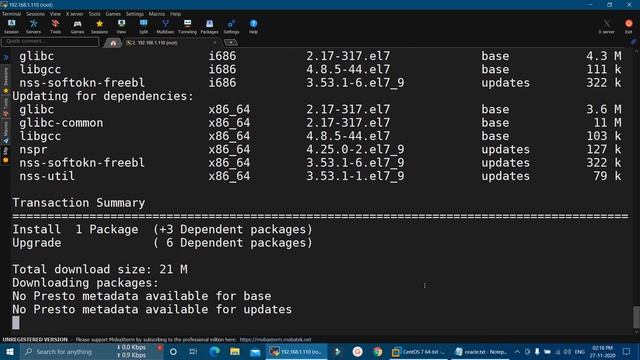Open the Games menu
The height and width of the screenshot is (360, 640).
tap(113, 14)
